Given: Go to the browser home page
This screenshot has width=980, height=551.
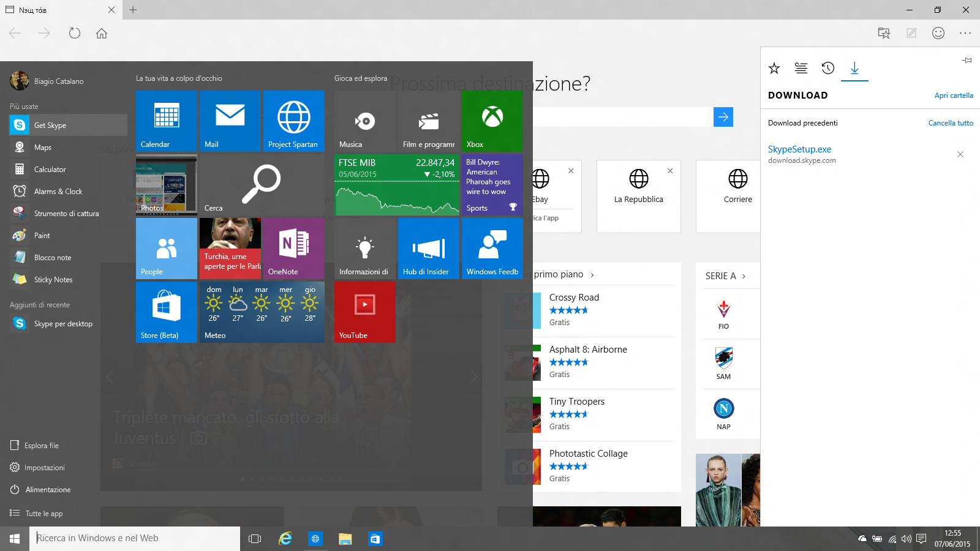Looking at the screenshot, I should [x=102, y=33].
